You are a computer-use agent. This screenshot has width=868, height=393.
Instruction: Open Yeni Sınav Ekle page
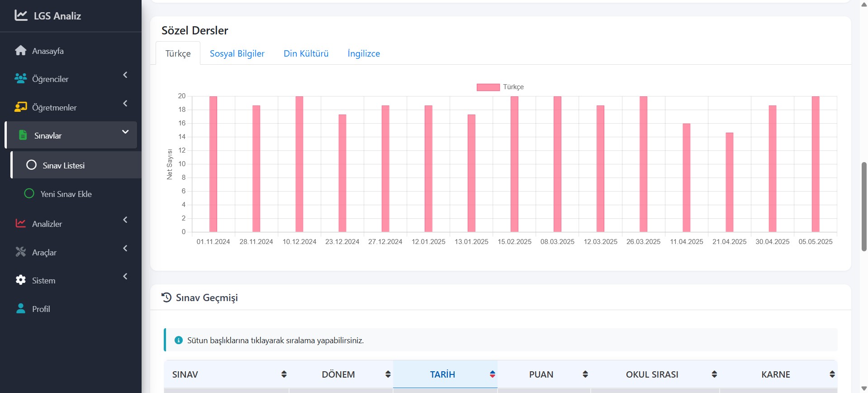(66, 194)
